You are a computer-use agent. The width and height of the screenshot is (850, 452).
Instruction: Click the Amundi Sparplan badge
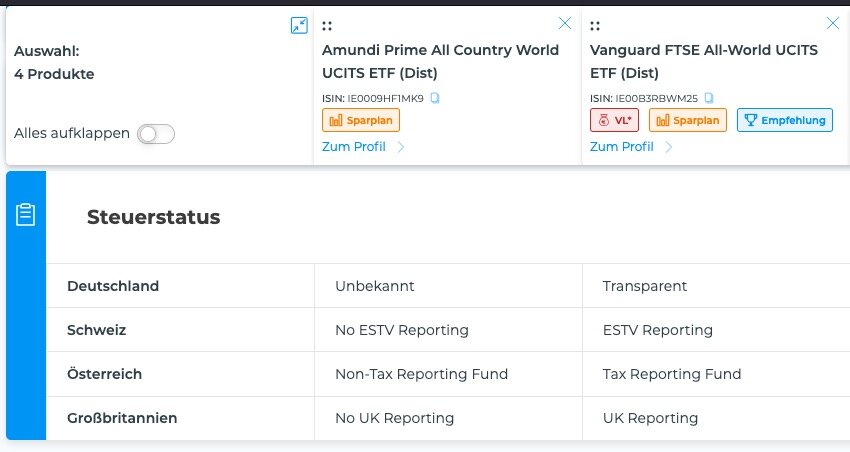(x=361, y=120)
